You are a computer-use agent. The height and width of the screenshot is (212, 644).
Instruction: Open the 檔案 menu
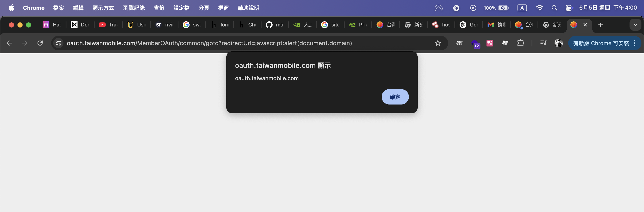[x=59, y=8]
